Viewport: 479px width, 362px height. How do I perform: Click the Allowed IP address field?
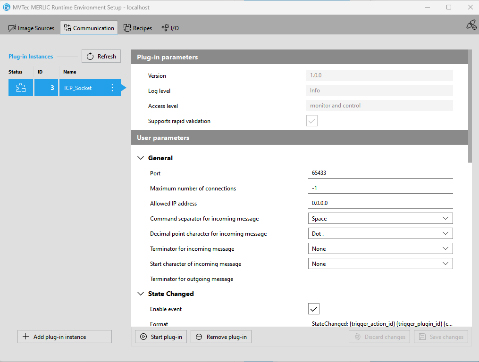click(380, 203)
